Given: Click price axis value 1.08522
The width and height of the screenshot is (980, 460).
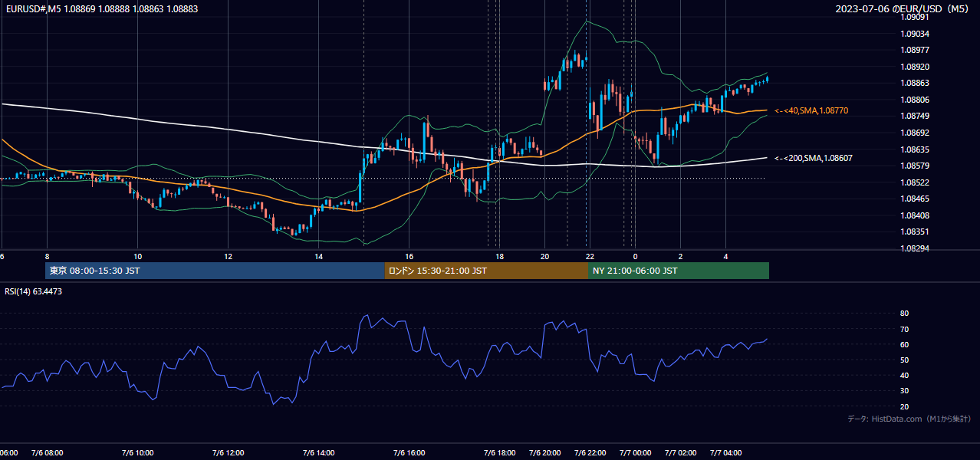Looking at the screenshot, I should (x=916, y=182).
